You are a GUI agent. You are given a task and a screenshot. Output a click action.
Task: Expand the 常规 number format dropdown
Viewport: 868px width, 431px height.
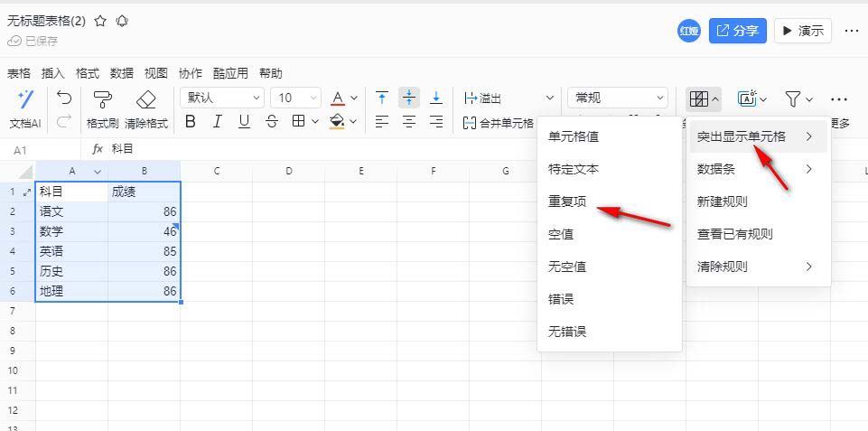point(617,98)
